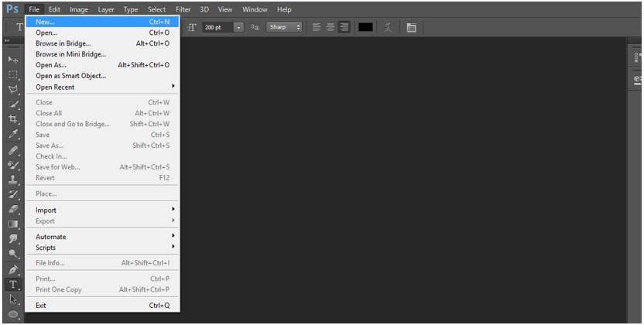
Task: Select the Smudge tool
Action: pyautogui.click(x=13, y=239)
